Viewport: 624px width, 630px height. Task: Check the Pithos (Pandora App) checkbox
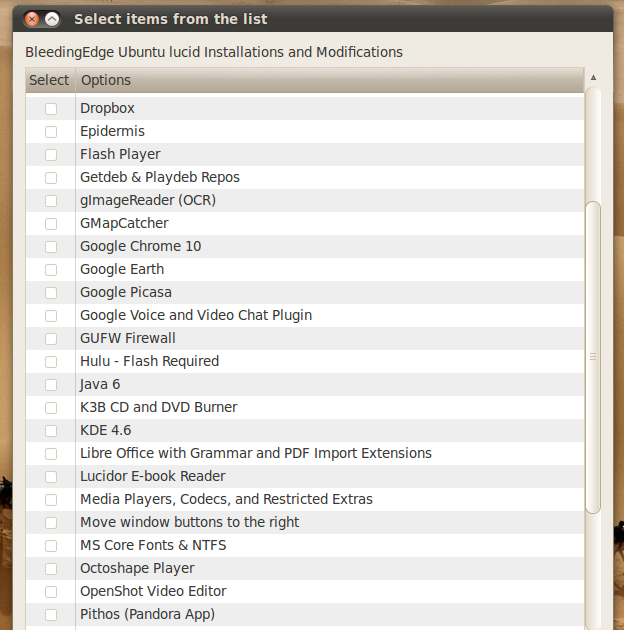tap(51, 615)
